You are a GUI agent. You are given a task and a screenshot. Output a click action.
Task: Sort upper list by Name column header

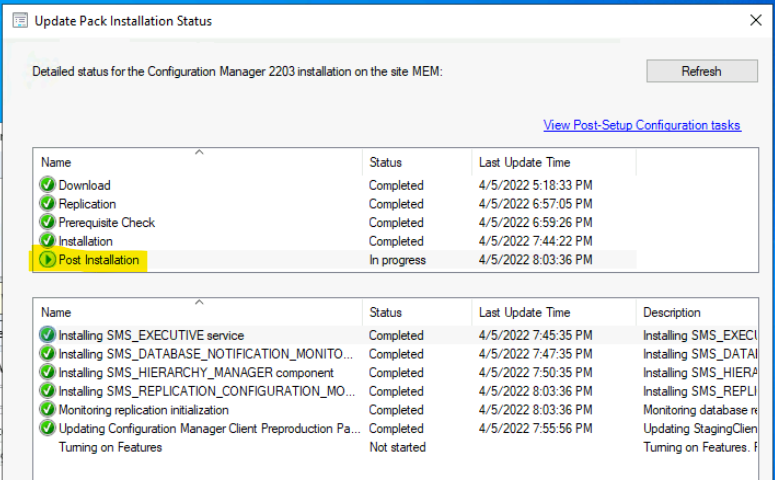click(198, 162)
